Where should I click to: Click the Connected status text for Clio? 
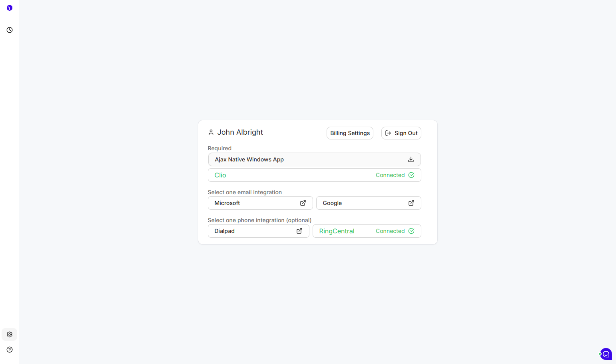click(x=390, y=175)
